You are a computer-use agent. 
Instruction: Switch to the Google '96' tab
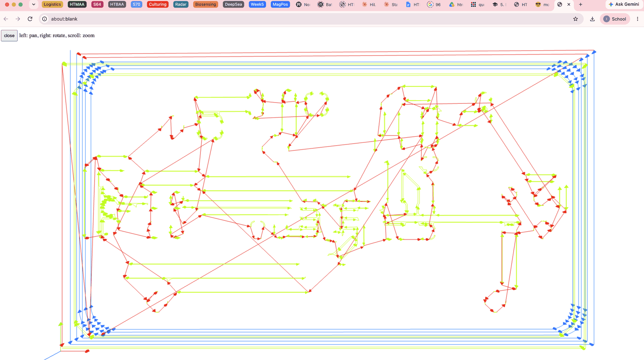pyautogui.click(x=434, y=4)
